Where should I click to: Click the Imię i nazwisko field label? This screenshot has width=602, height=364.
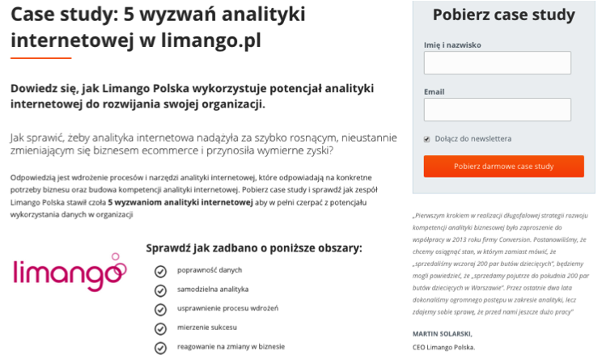[x=452, y=45]
